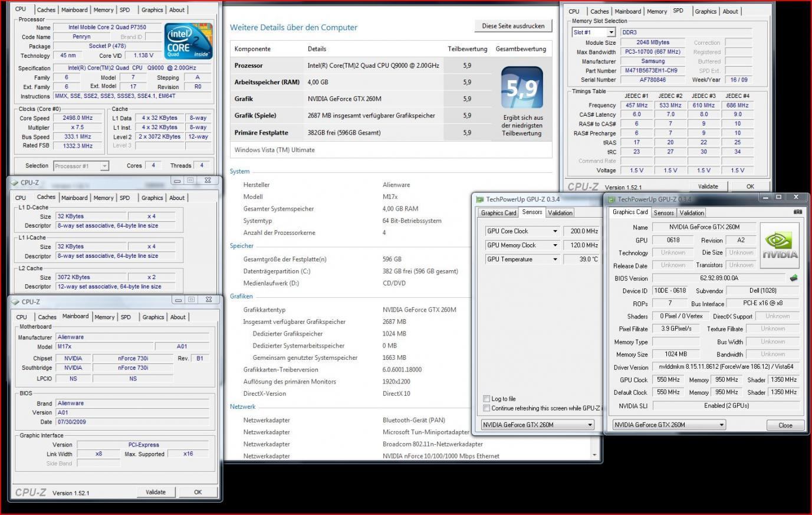Click Validate in the CPU-Z Mainboard window
This screenshot has width=812, height=515.
(156, 492)
